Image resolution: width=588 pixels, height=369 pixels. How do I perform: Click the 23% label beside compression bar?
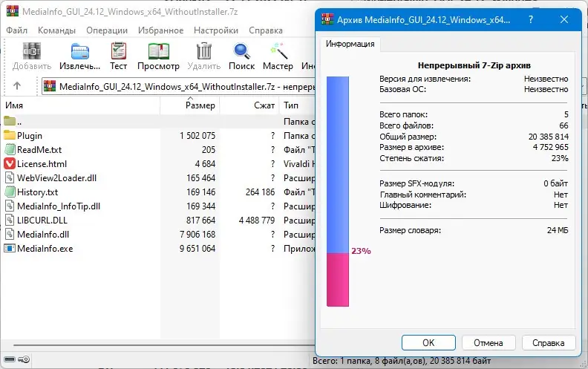point(361,251)
